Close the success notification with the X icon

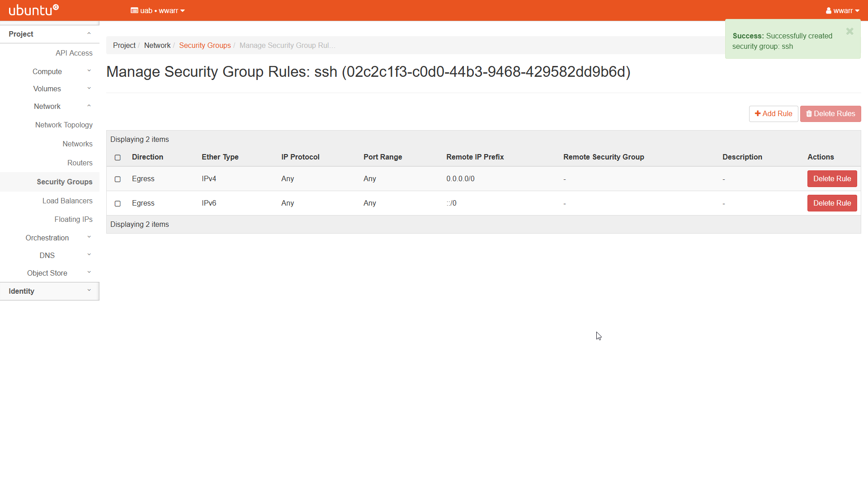849,31
